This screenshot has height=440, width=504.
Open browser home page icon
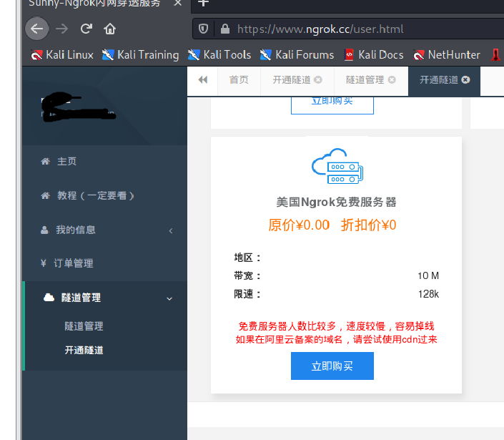(109, 29)
